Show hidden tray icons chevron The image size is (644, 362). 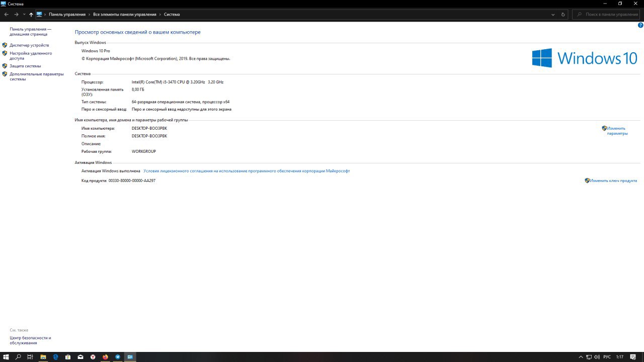(x=581, y=357)
